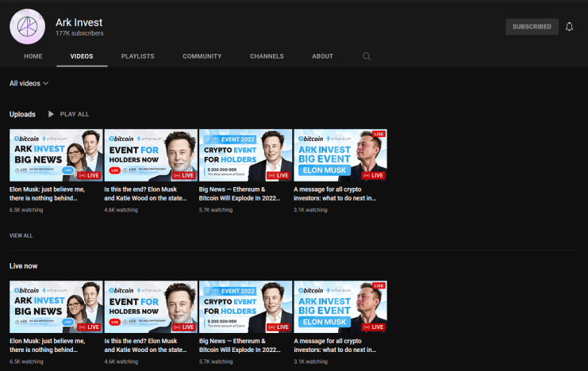Open Ark Invest Big News thumbnail in Uploads

[x=56, y=155]
